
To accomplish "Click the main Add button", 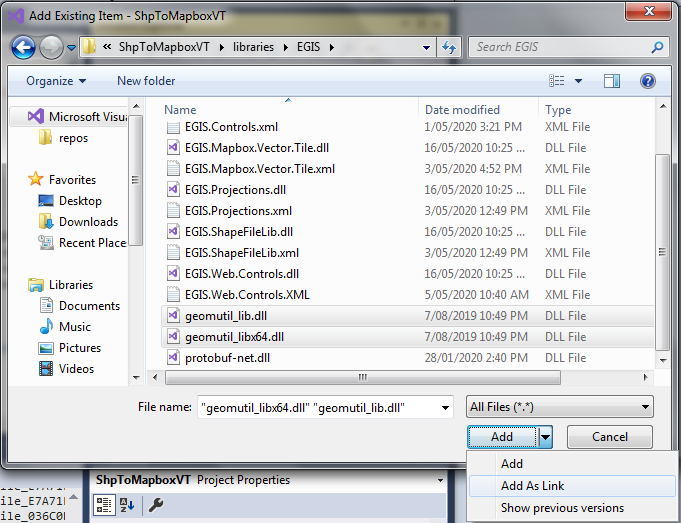I will pyautogui.click(x=502, y=437).
